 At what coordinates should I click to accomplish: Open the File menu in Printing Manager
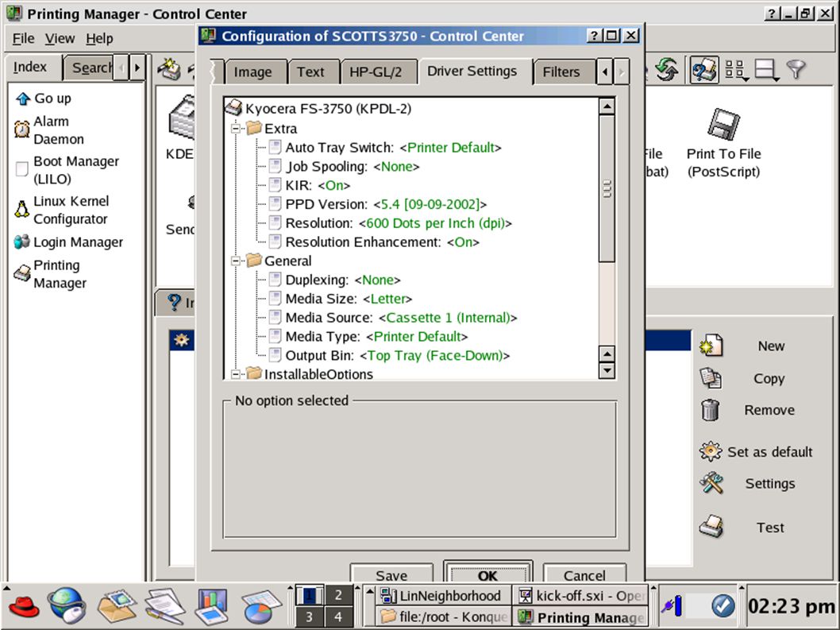23,39
